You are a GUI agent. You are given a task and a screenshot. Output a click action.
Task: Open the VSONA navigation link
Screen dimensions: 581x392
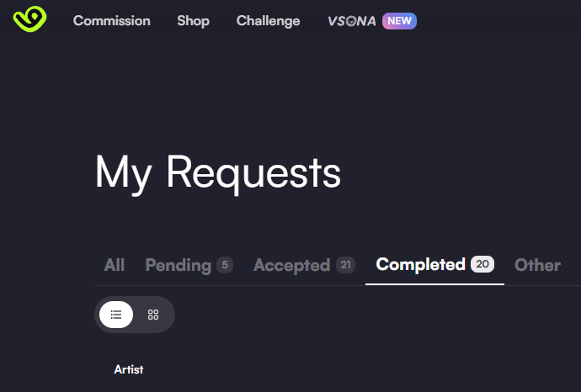point(351,21)
